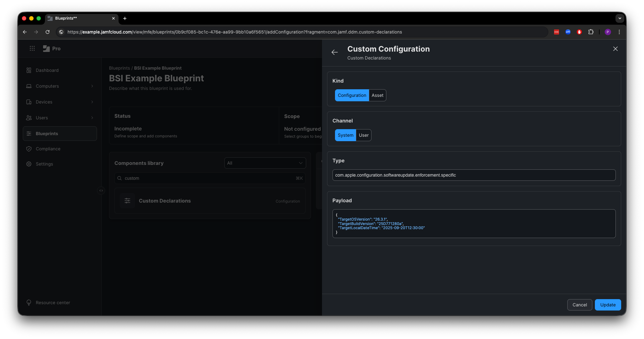644x339 pixels.
Task: Open Blueprints from the breadcrumb trail
Action: click(119, 68)
